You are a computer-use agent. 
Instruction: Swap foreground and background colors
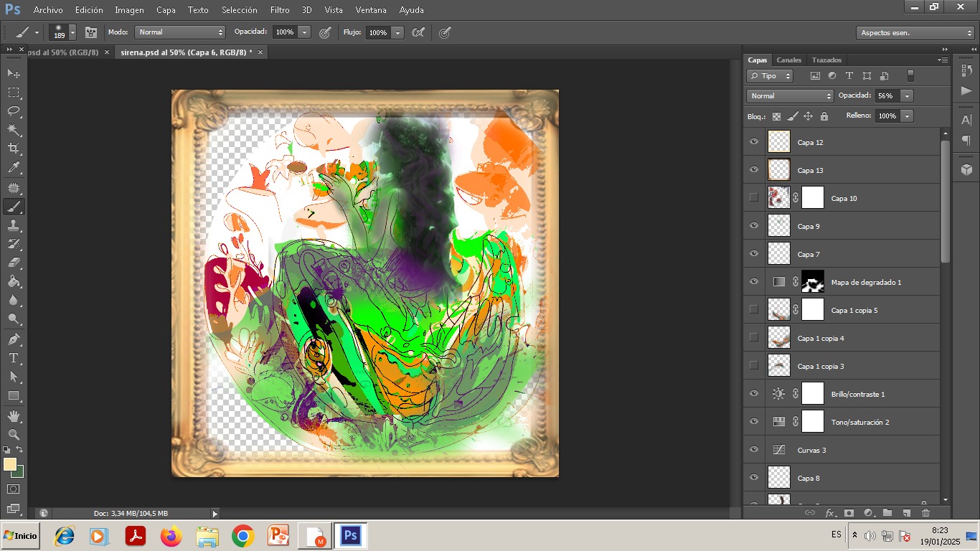click(x=19, y=450)
